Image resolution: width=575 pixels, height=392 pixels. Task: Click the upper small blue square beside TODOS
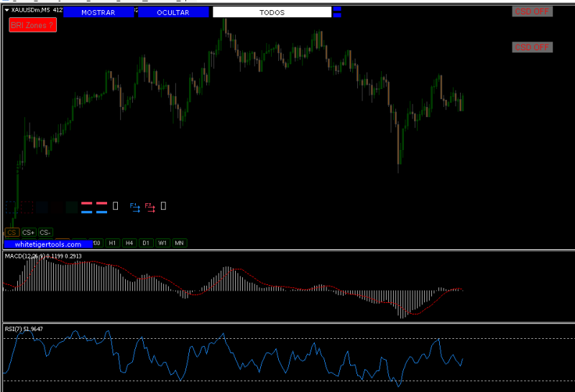tap(337, 9)
